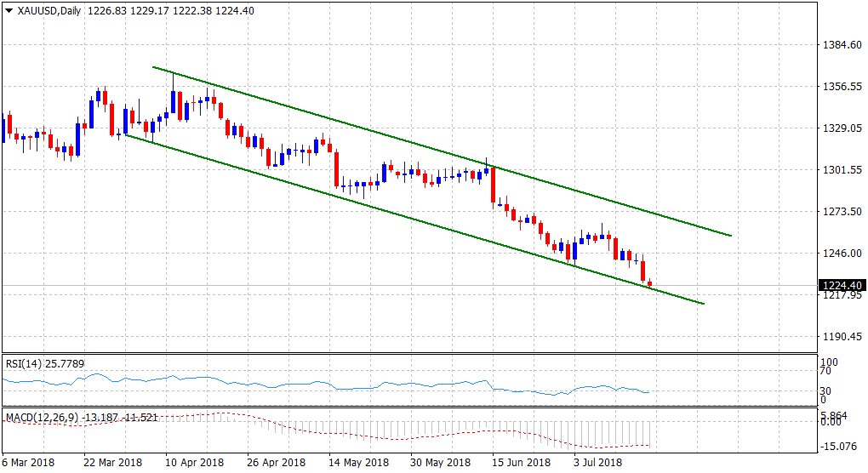Click the 14 May 2018 date label

tap(359, 462)
